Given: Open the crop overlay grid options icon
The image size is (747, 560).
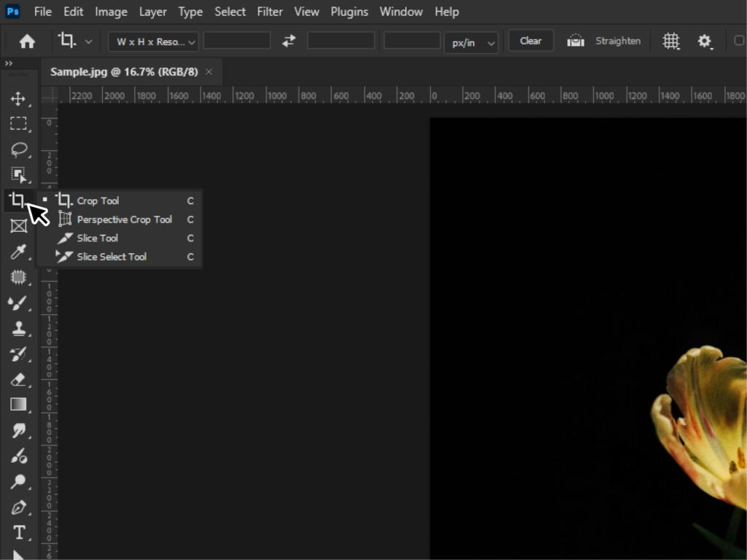Looking at the screenshot, I should 670,41.
